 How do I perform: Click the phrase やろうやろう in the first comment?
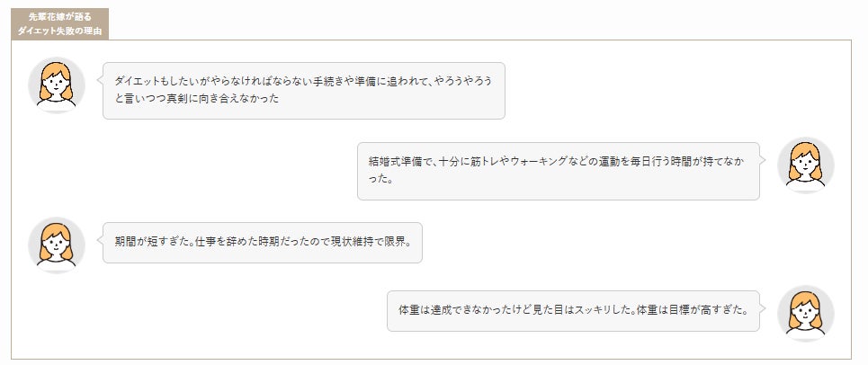pos(462,81)
